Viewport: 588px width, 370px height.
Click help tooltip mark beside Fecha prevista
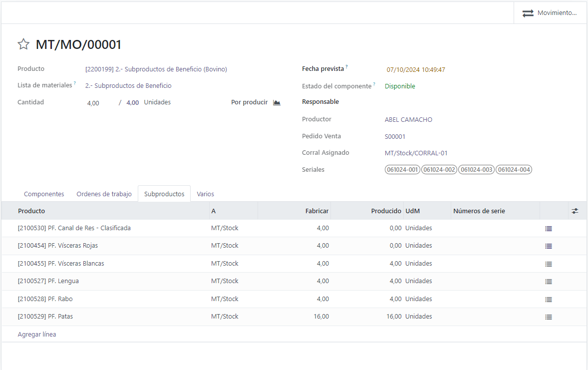346,66
